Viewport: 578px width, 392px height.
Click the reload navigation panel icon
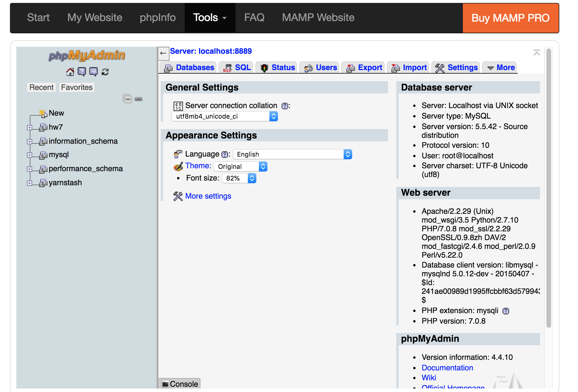click(x=105, y=72)
